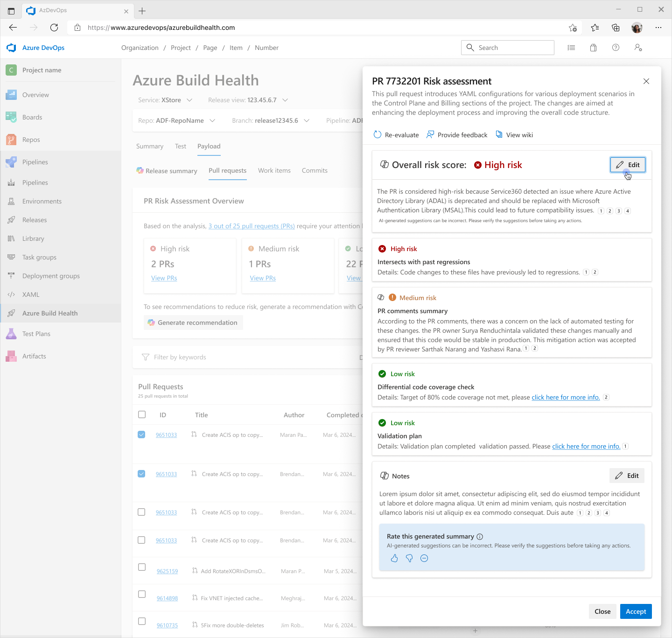Expand the Service XStore dropdown
Screen dimensions: 672x638
pyautogui.click(x=165, y=100)
